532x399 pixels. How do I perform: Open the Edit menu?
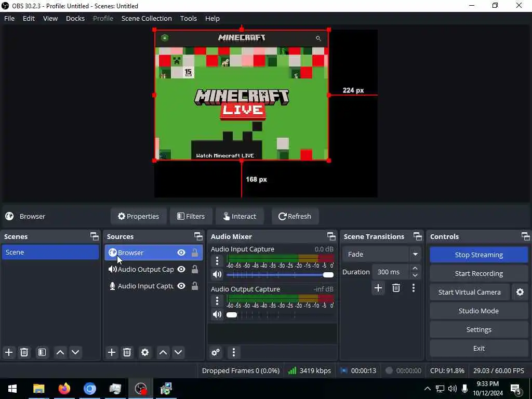[x=29, y=18]
